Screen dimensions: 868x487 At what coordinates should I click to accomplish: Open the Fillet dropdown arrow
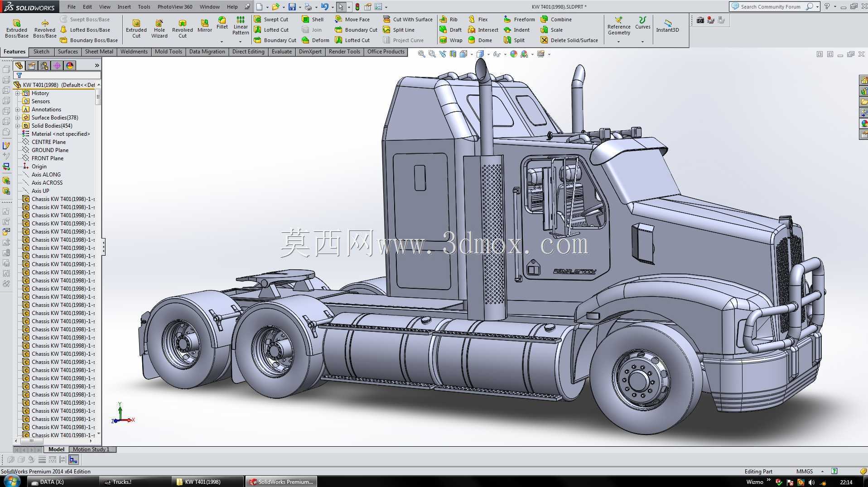[222, 42]
